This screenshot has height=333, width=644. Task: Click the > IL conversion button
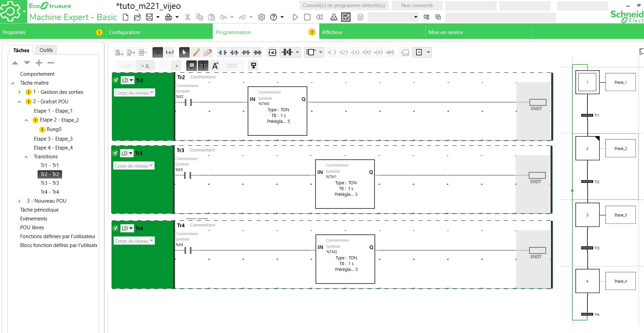[x=145, y=66]
